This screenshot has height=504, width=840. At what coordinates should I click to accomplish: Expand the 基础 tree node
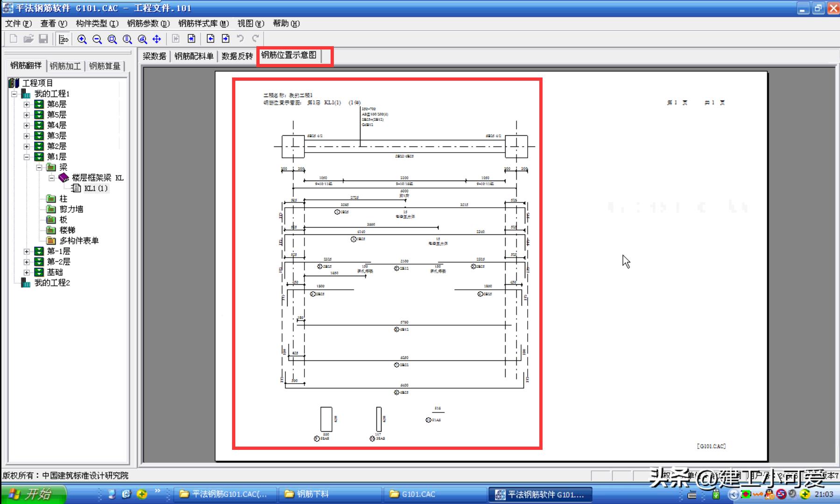(x=27, y=273)
